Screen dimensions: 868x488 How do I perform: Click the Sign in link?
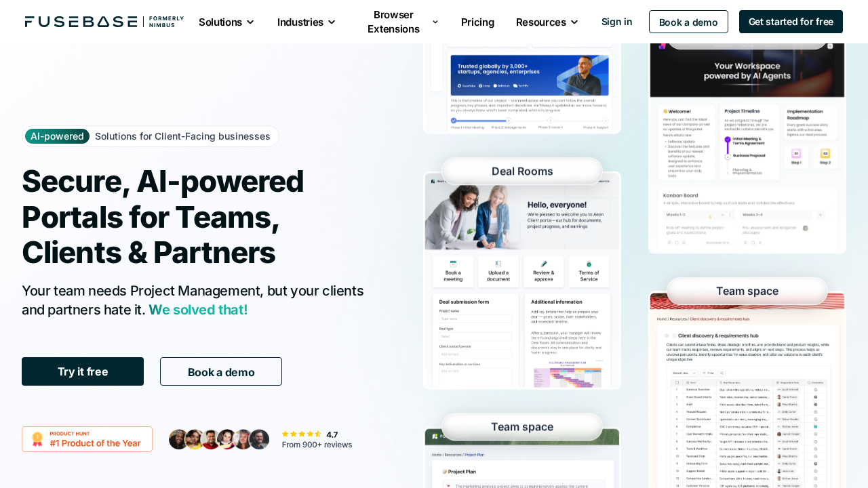click(616, 22)
